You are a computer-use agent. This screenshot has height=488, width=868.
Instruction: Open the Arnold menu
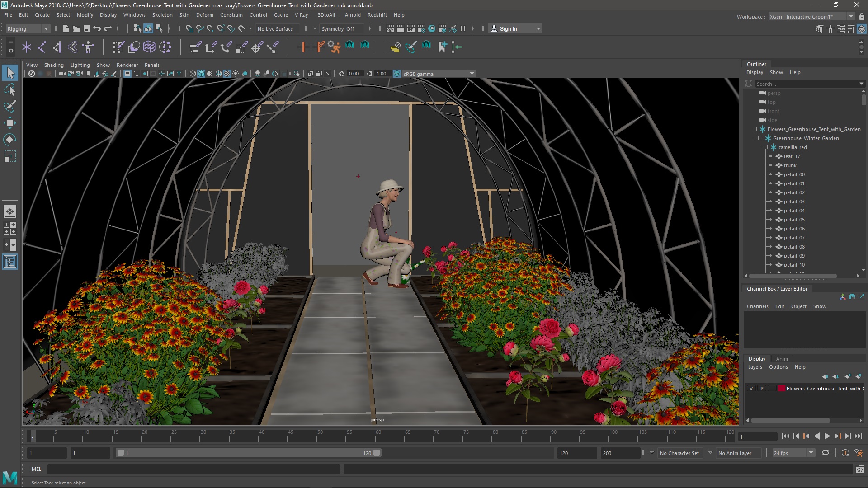coord(353,15)
